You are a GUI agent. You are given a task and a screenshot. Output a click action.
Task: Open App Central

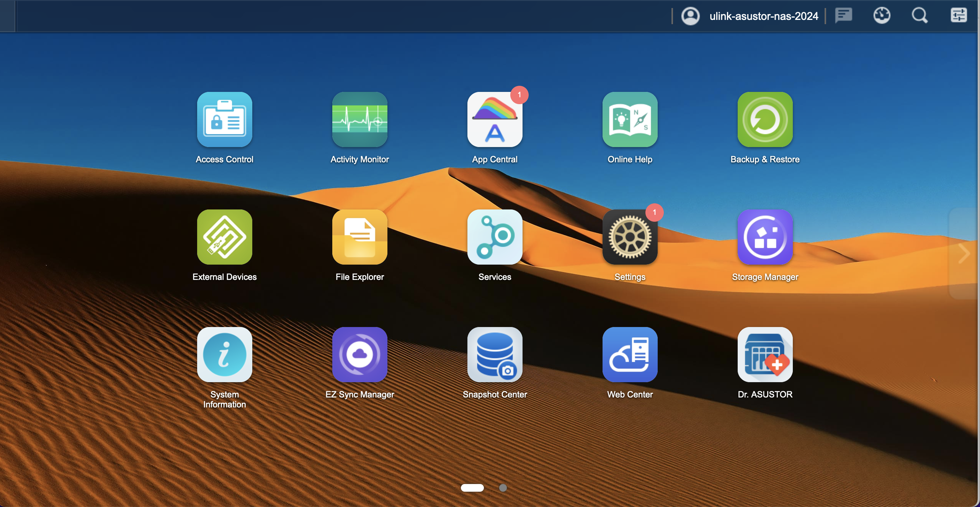click(495, 119)
